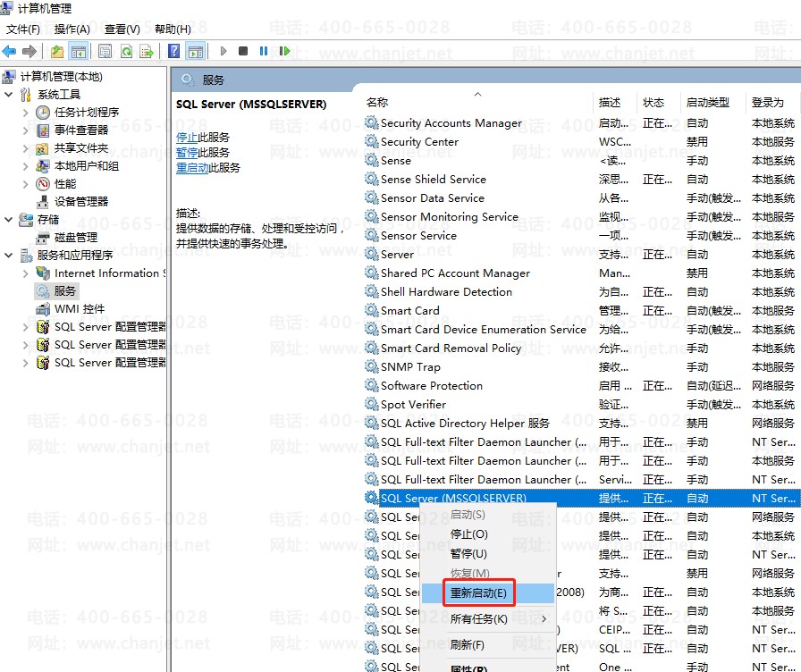Click the Restart service toolbar icon
The image size is (801, 672).
pos(284,51)
